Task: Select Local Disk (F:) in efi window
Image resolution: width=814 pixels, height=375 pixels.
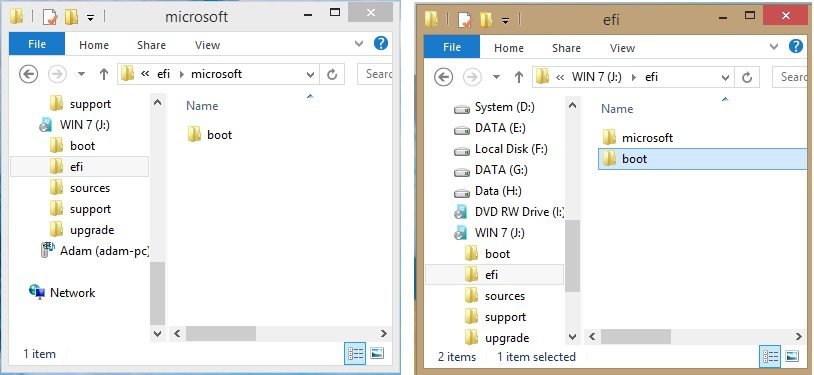Action: [x=500, y=149]
